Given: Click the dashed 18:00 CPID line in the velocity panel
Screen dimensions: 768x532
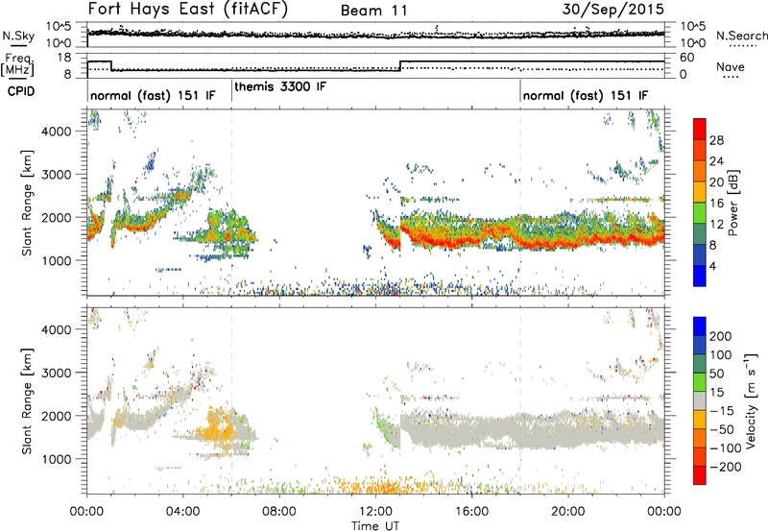Looking at the screenshot, I should [x=520, y=400].
